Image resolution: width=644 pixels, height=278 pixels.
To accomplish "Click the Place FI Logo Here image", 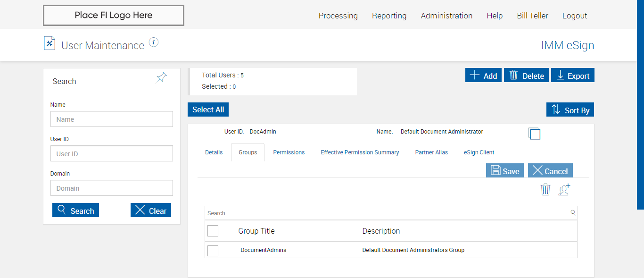I will 114,16.
